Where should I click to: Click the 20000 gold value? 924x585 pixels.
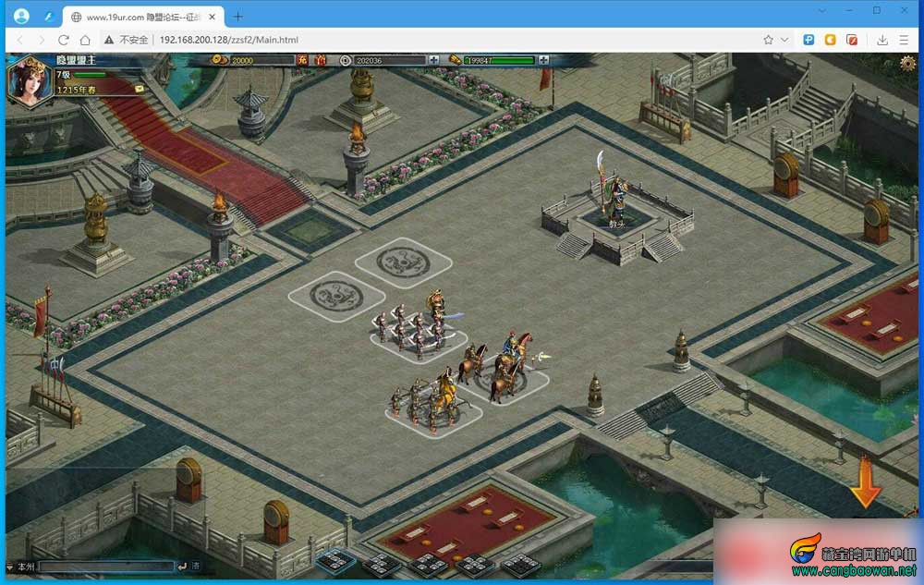pos(242,61)
